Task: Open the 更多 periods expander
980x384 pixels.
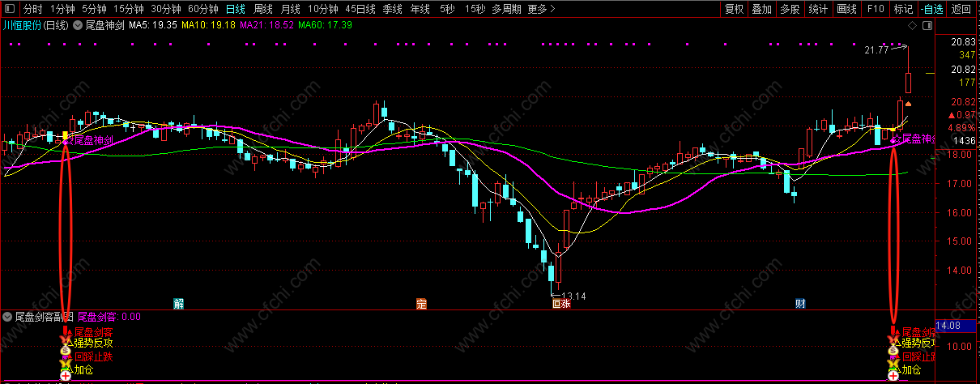Action: pos(541,10)
